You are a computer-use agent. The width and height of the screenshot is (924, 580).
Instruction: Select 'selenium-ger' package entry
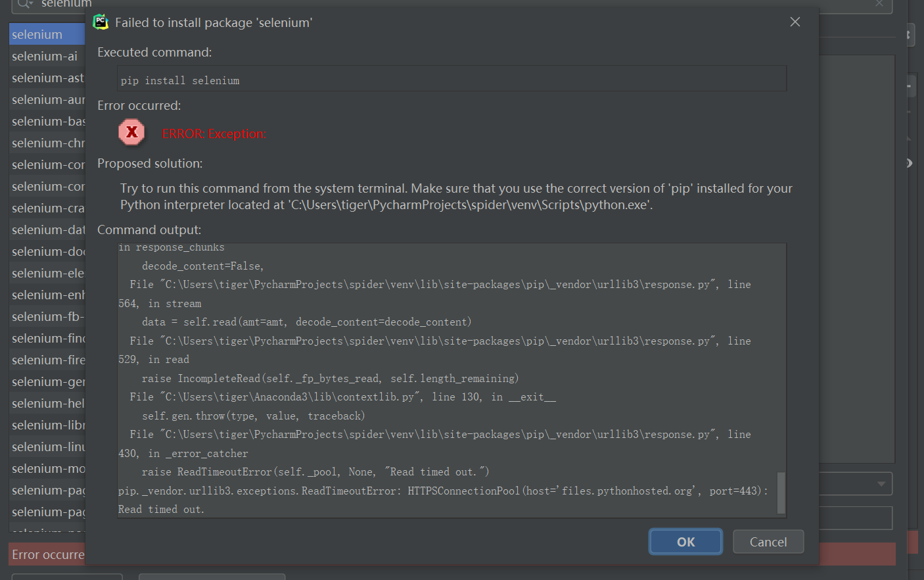(x=47, y=381)
